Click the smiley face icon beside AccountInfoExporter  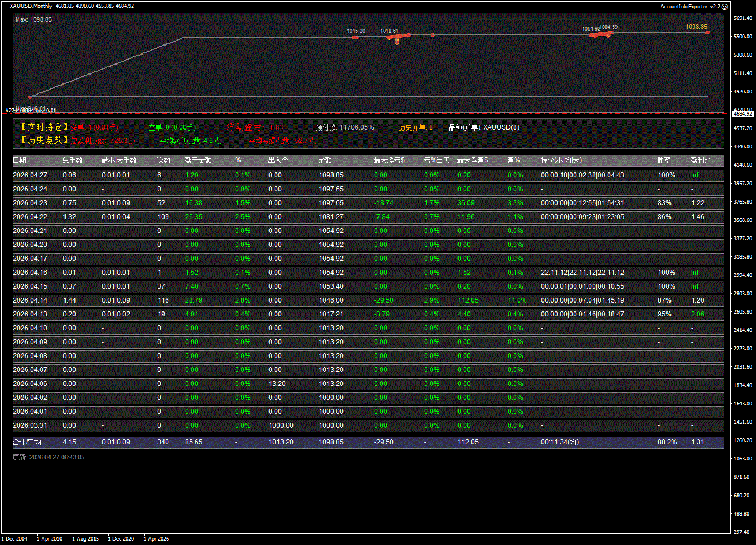[x=724, y=6]
